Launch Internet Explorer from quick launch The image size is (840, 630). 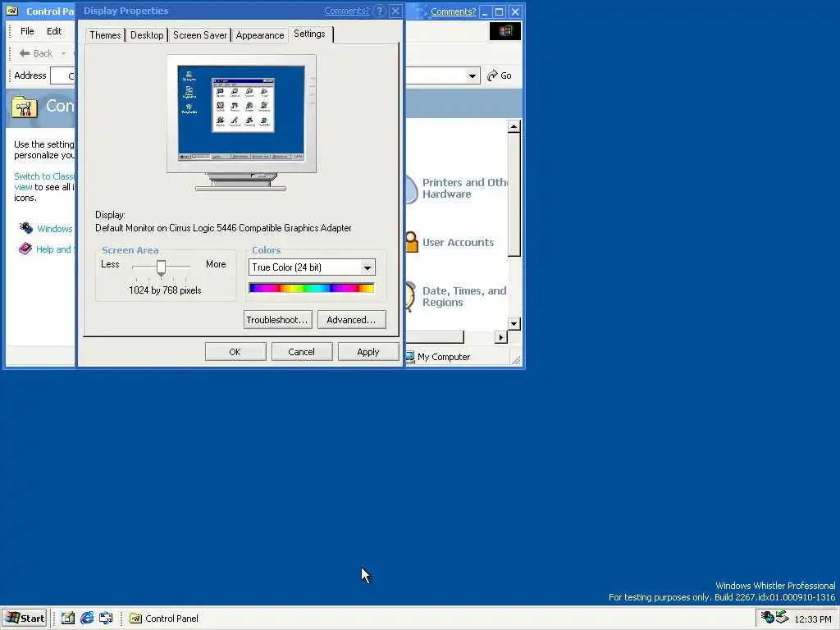(x=87, y=619)
